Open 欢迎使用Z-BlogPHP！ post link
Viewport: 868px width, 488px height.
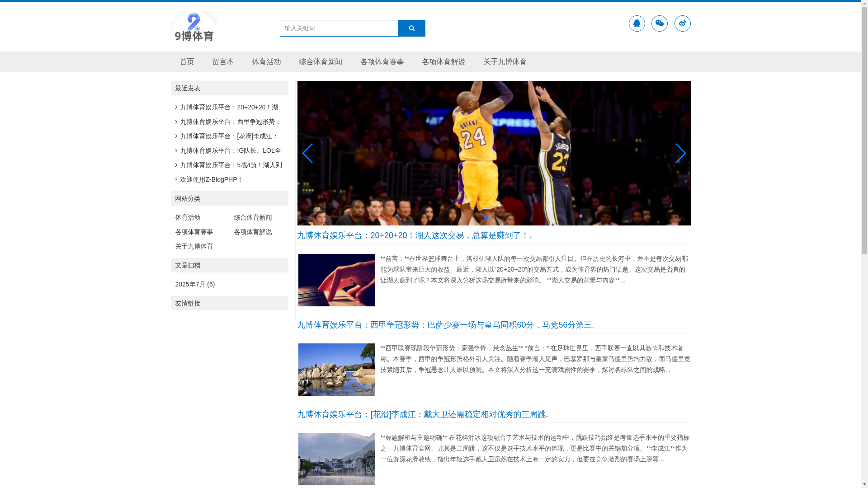[212, 179]
